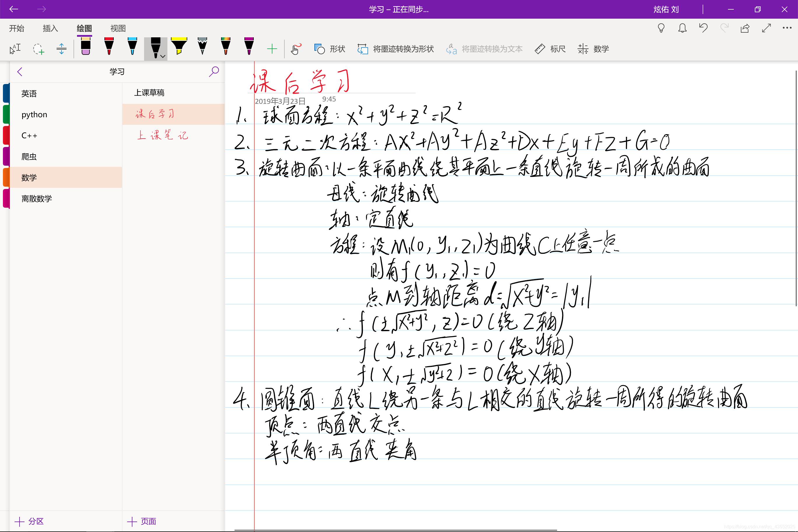Select the eraser tool
The image size is (798, 532).
[85, 46]
